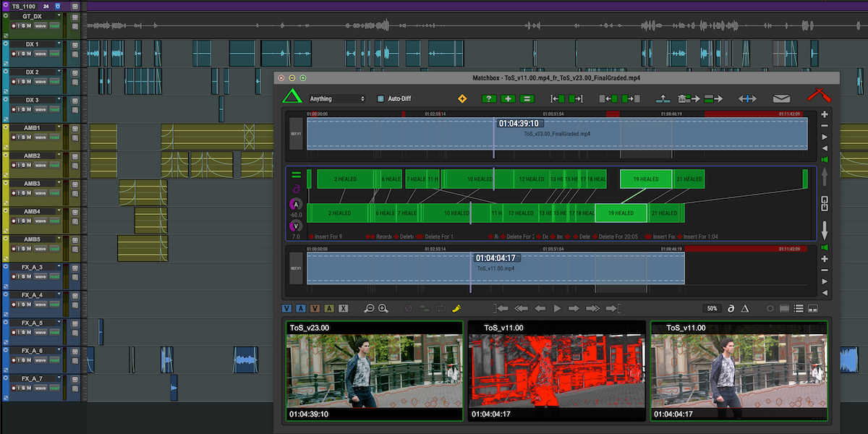Image resolution: width=868 pixels, height=434 pixels.
Task: Click the trash-with-arrow delete icon
Action: coord(688,98)
